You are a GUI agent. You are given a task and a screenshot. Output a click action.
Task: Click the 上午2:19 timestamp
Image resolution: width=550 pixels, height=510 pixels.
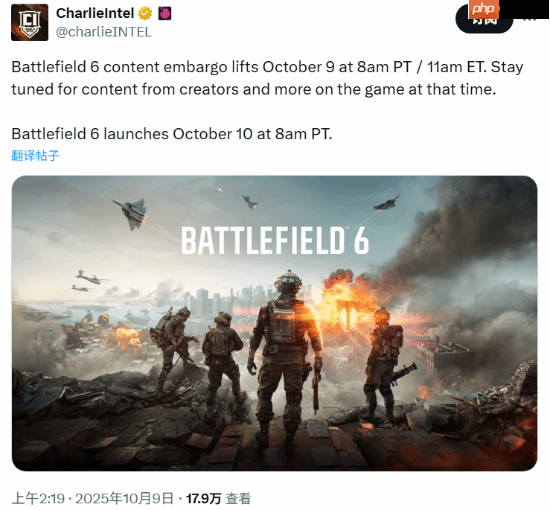(x=38, y=498)
